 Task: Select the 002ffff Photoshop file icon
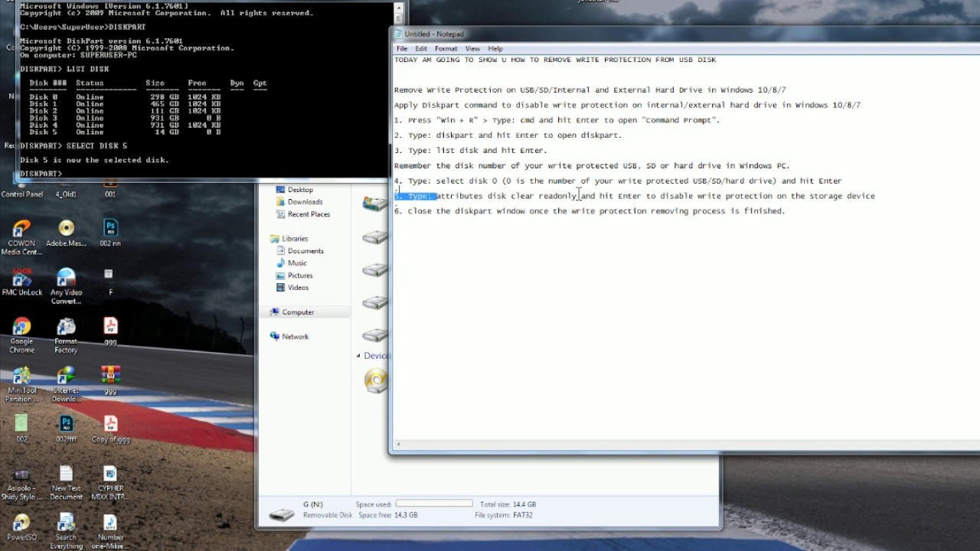point(67,429)
